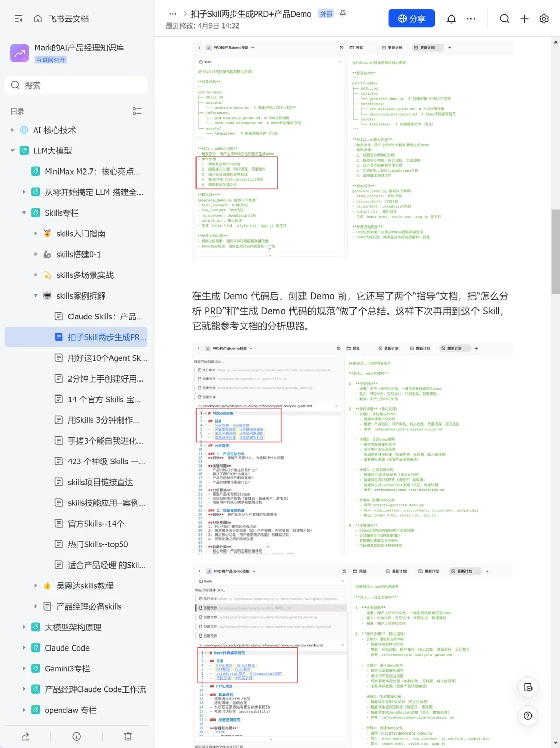Open 423 个神级 Skills document
560x748 pixels.
pos(106,462)
